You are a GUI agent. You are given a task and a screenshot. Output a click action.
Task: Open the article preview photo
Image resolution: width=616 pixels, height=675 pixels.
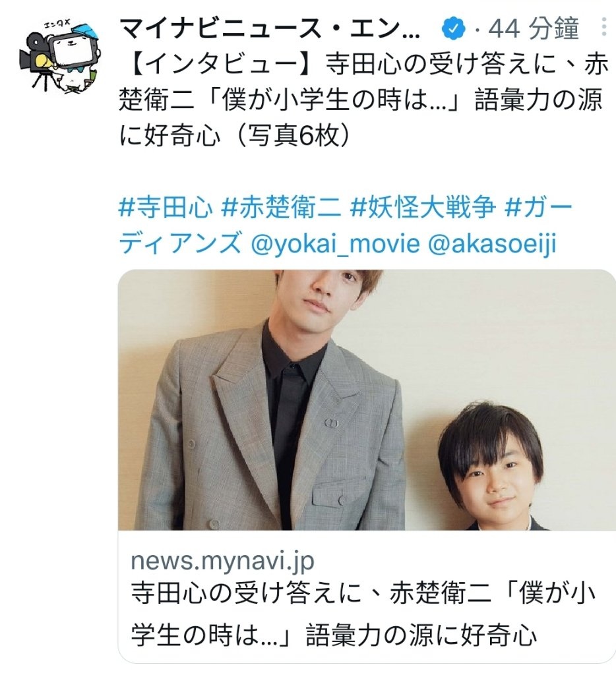click(x=367, y=400)
